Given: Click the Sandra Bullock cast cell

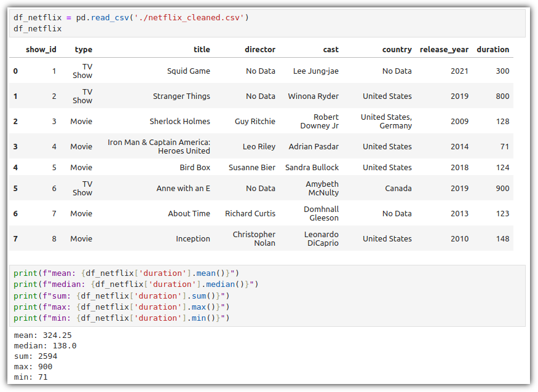Looking at the screenshot, I should click(x=312, y=167).
